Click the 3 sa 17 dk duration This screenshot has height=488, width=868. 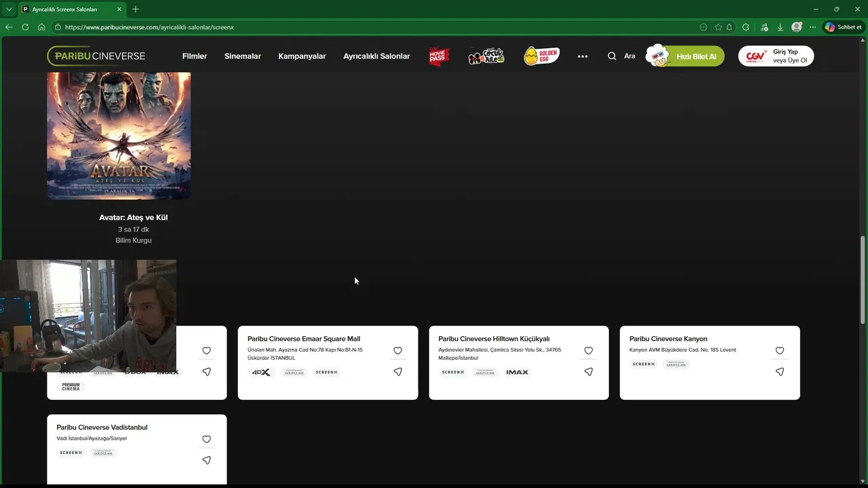coord(134,230)
